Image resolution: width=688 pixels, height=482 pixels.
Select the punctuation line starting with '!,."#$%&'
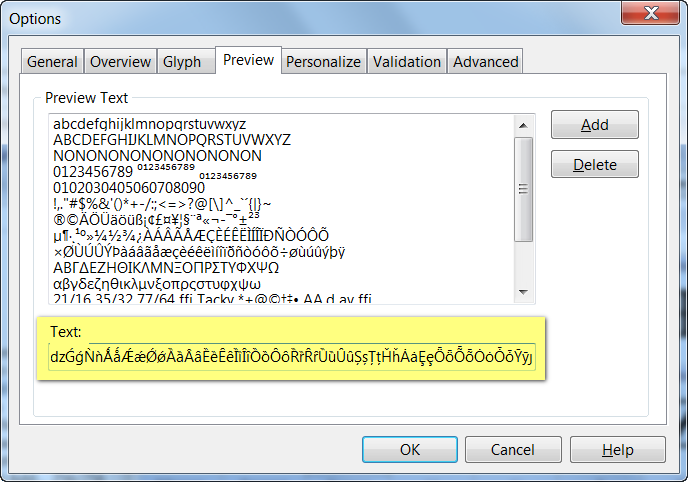point(162,204)
